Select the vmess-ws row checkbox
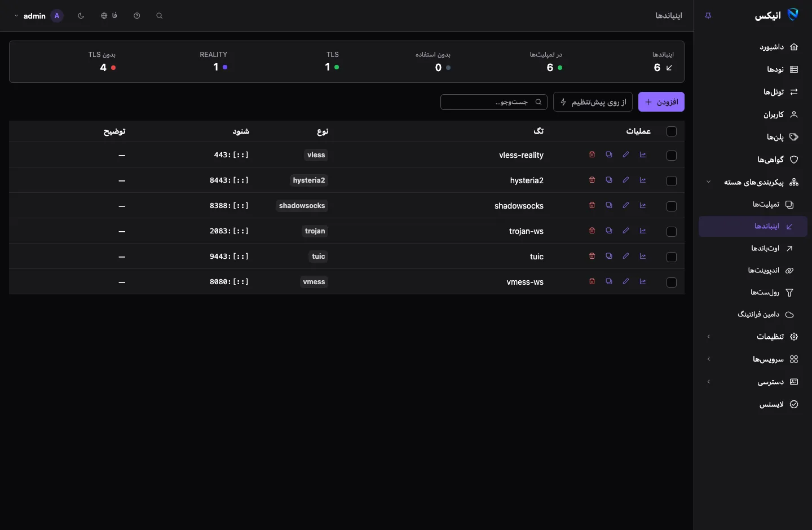 [x=672, y=282]
